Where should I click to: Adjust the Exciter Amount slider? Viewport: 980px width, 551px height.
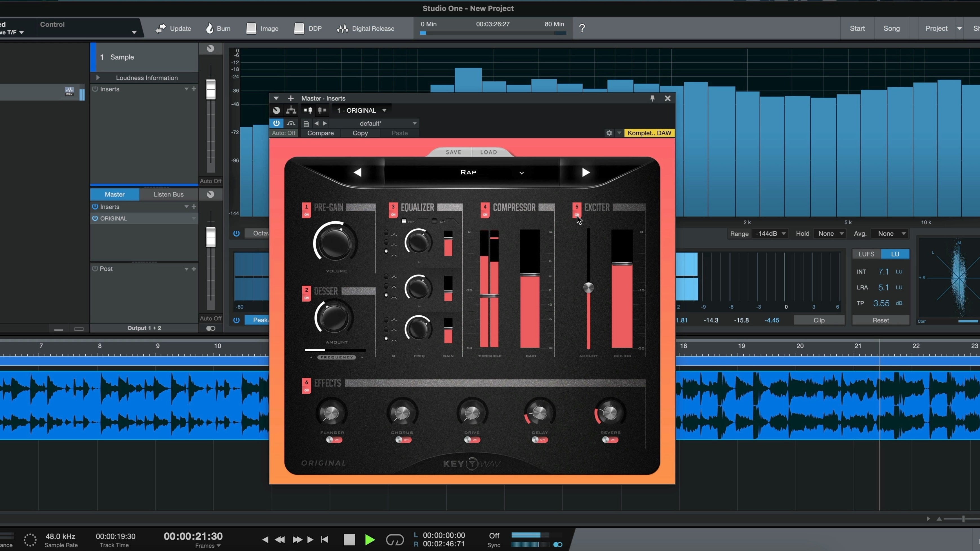pyautogui.click(x=588, y=288)
